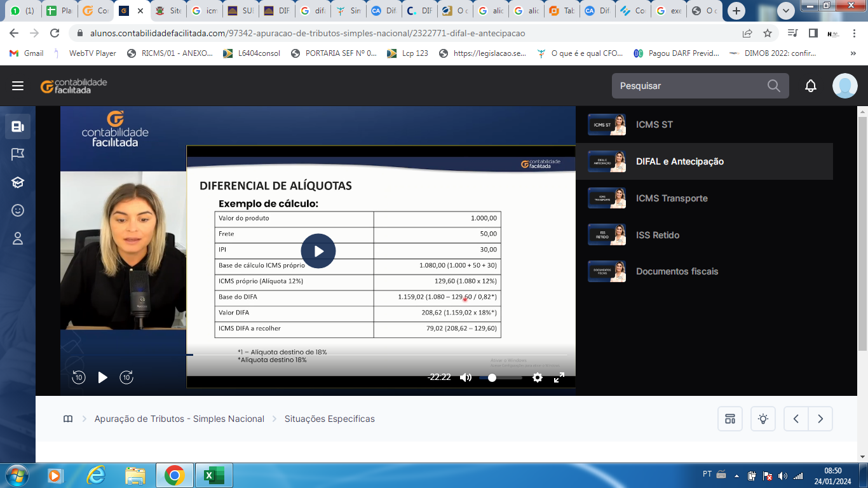Image resolution: width=868 pixels, height=488 pixels.
Task: Open the ICMS ST lesson
Action: pyautogui.click(x=704, y=125)
